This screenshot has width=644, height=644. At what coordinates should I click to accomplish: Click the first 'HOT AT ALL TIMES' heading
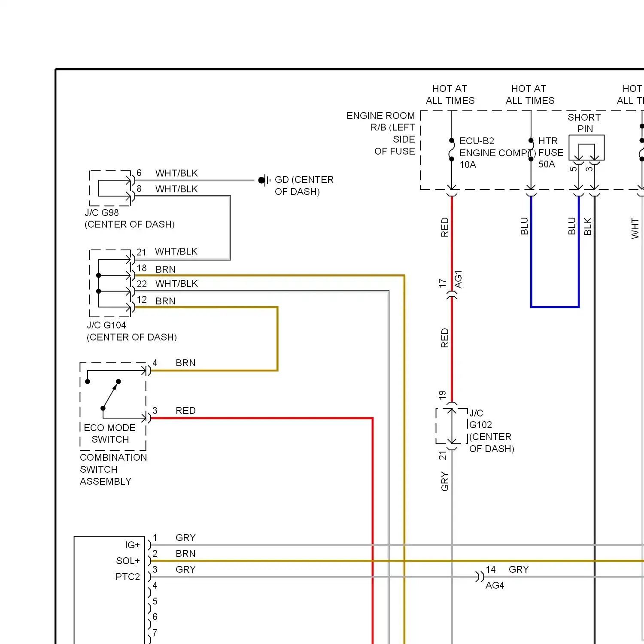pyautogui.click(x=450, y=94)
